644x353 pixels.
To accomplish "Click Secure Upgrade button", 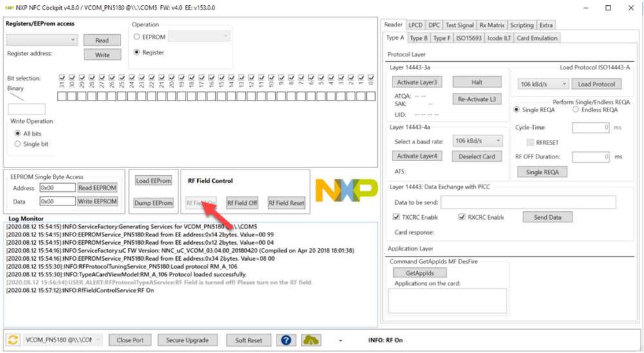I will [x=188, y=340].
